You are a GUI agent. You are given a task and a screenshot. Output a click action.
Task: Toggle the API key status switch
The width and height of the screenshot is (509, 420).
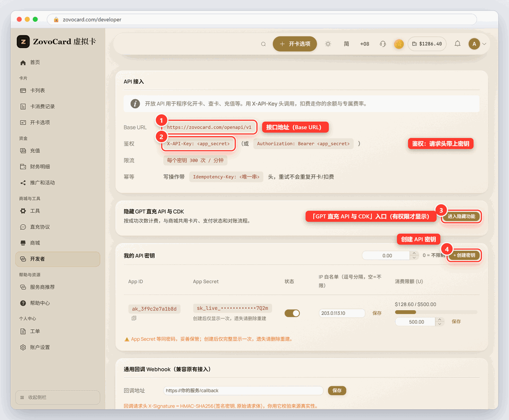292,313
